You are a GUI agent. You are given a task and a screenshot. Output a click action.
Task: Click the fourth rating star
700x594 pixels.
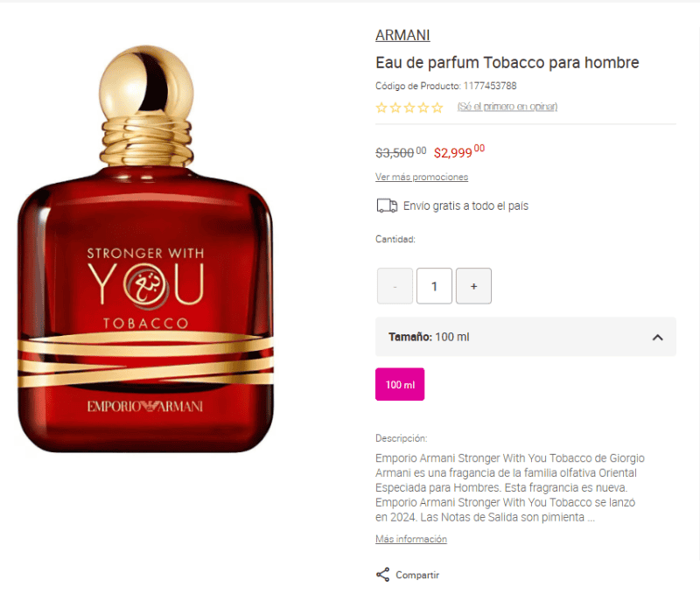[x=423, y=108]
